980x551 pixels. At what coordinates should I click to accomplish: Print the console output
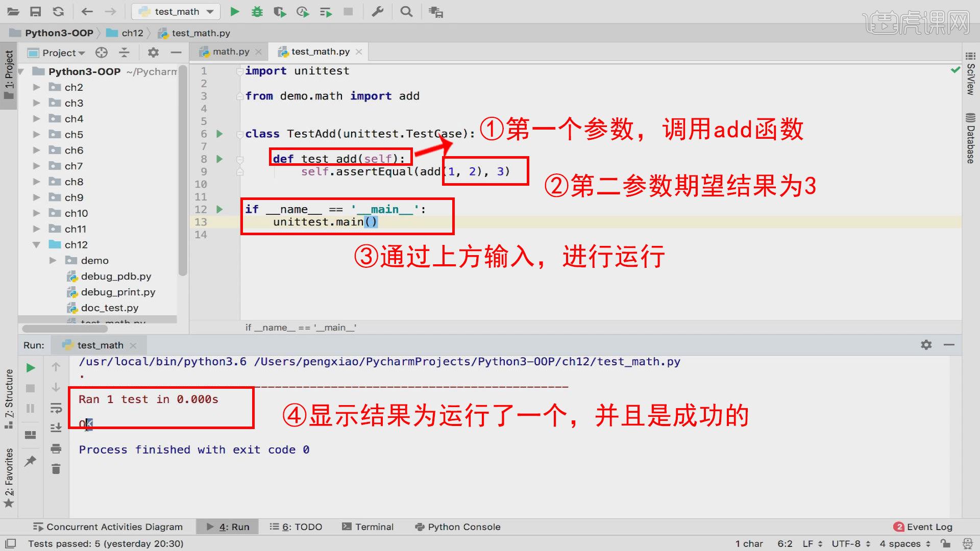tap(56, 448)
